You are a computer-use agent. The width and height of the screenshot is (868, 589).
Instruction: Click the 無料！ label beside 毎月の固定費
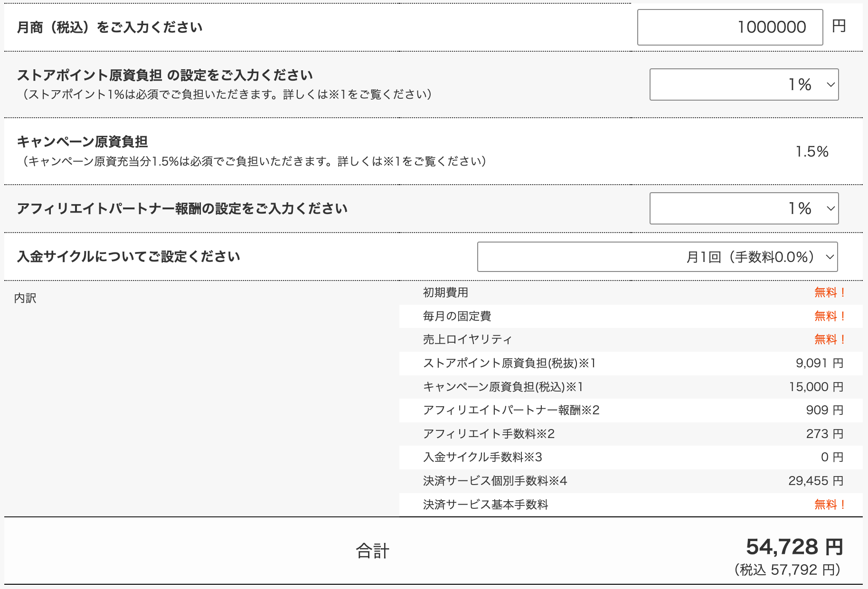[x=829, y=316]
